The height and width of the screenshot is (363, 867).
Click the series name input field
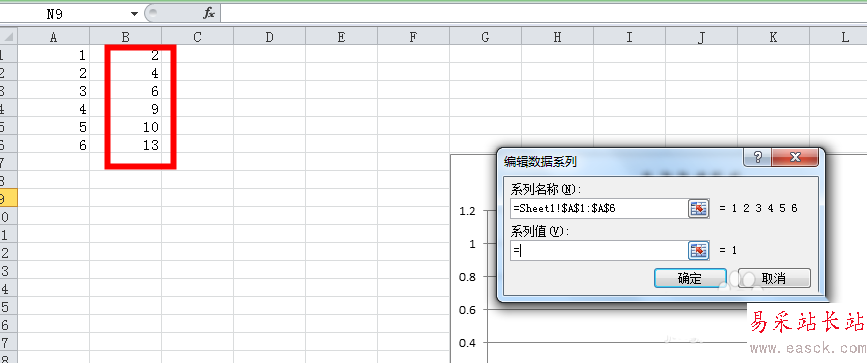click(x=598, y=209)
